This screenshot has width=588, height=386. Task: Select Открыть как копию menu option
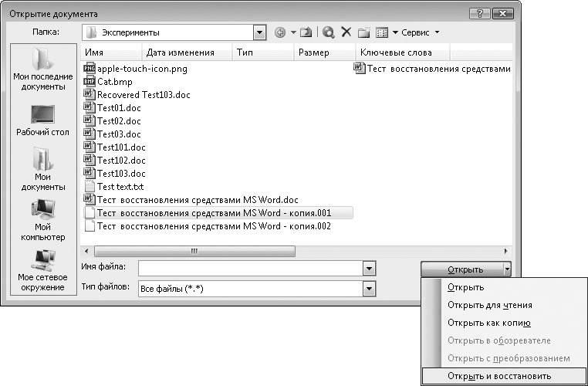point(488,323)
